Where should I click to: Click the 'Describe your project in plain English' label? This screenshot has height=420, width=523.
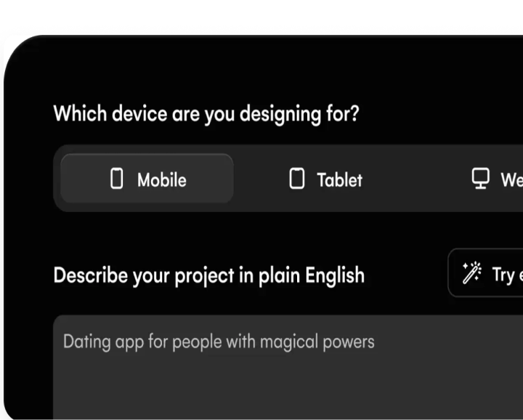point(209,276)
